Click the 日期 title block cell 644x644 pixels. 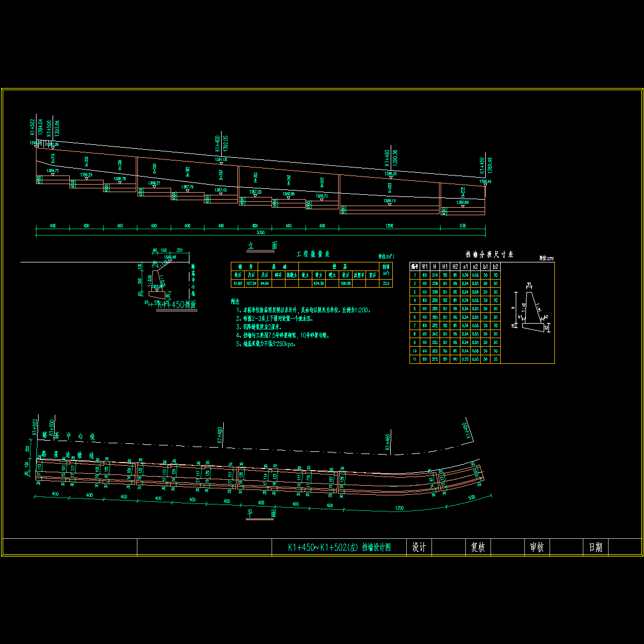pyautogui.click(x=595, y=547)
